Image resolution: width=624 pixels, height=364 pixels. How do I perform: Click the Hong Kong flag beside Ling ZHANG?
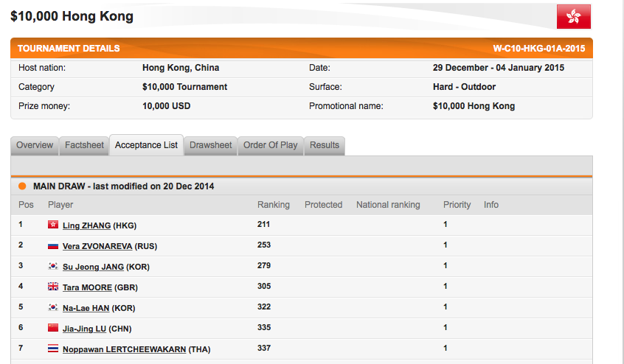click(53, 225)
